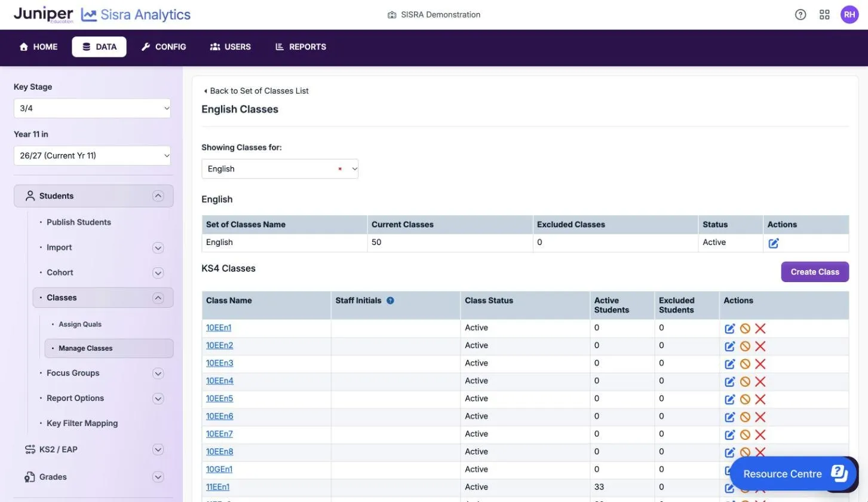Delete class 10EEn7
868x502 pixels.
click(x=760, y=434)
